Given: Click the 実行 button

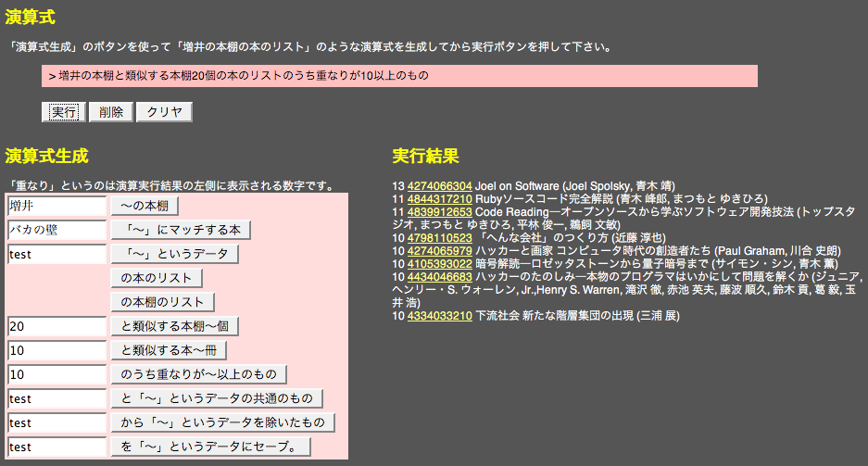Looking at the screenshot, I should (x=64, y=112).
